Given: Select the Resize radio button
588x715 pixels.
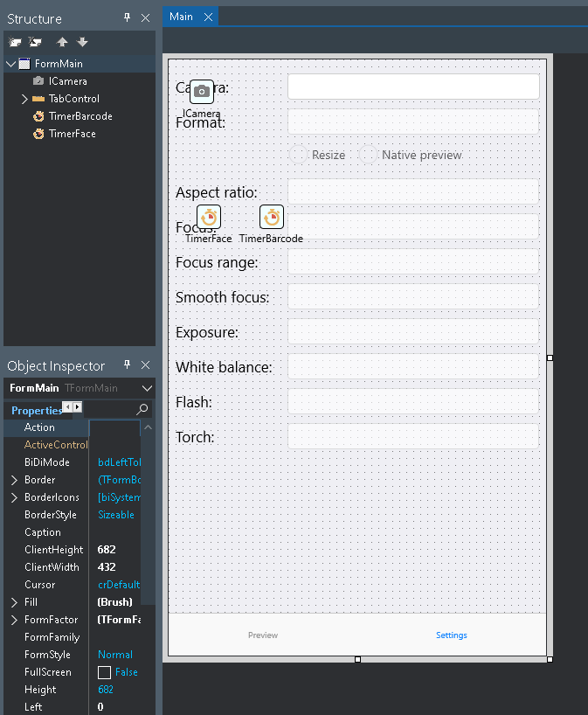Looking at the screenshot, I should click(299, 155).
